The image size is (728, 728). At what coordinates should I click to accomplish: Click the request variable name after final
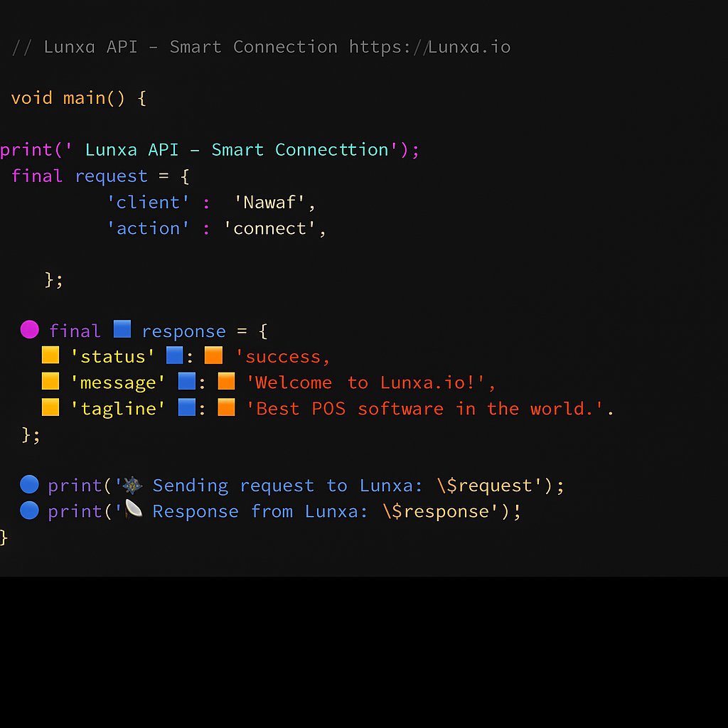[112, 176]
